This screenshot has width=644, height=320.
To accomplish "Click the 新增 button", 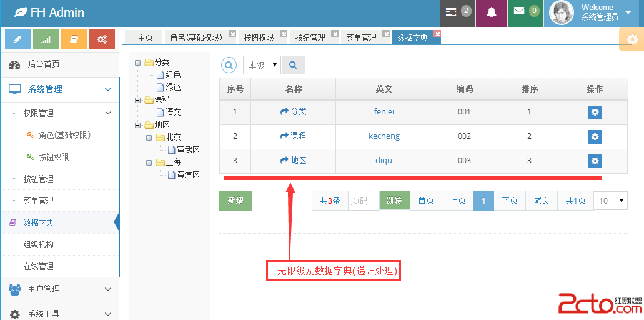I will tap(235, 201).
